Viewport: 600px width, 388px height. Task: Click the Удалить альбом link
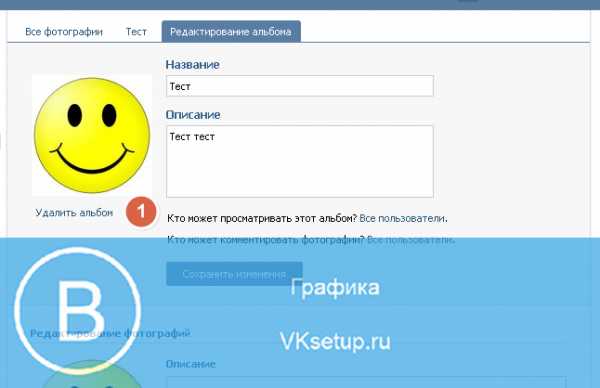[x=74, y=212]
